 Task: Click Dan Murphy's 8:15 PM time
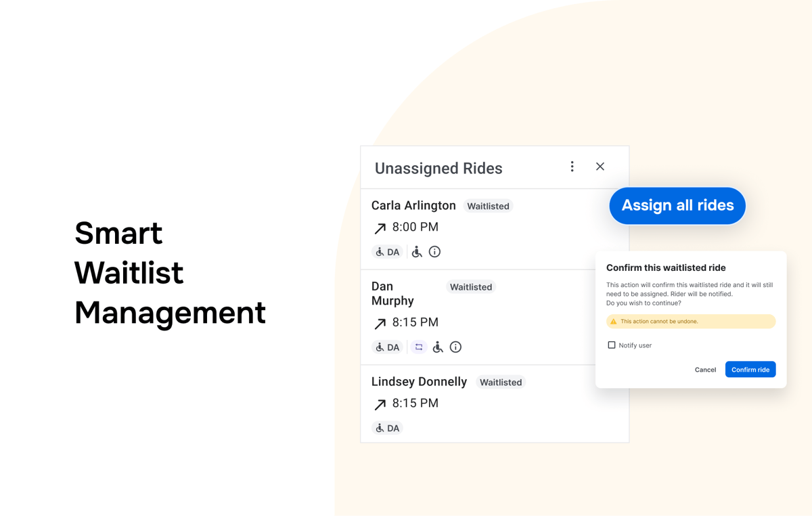415,322
